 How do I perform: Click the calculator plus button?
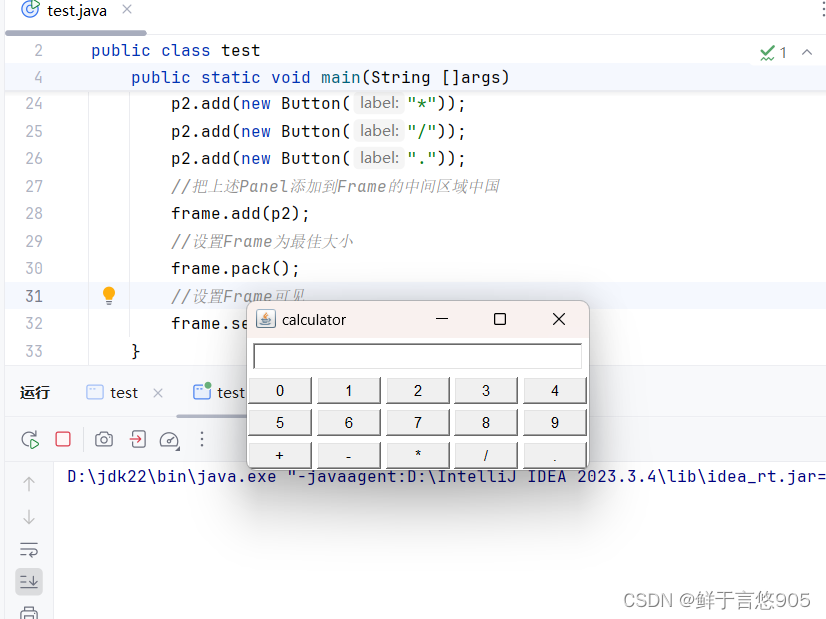[280, 455]
